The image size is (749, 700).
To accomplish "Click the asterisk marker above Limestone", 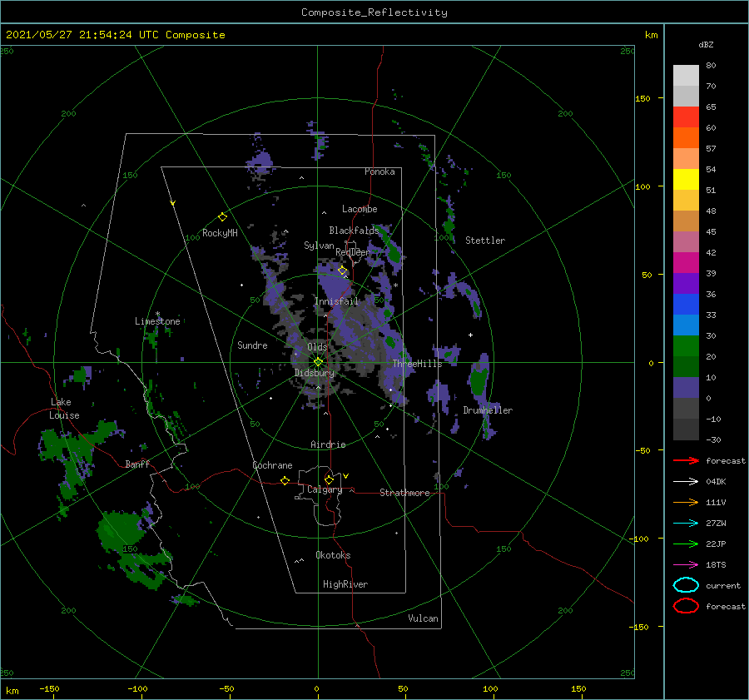I will click(157, 314).
